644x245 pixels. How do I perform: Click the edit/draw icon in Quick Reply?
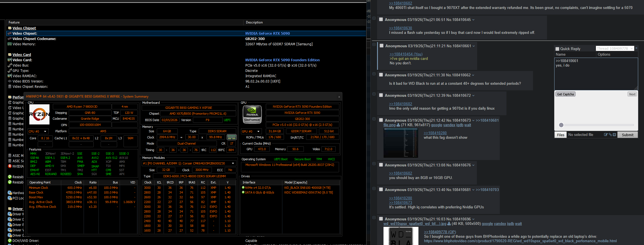click(x=606, y=135)
